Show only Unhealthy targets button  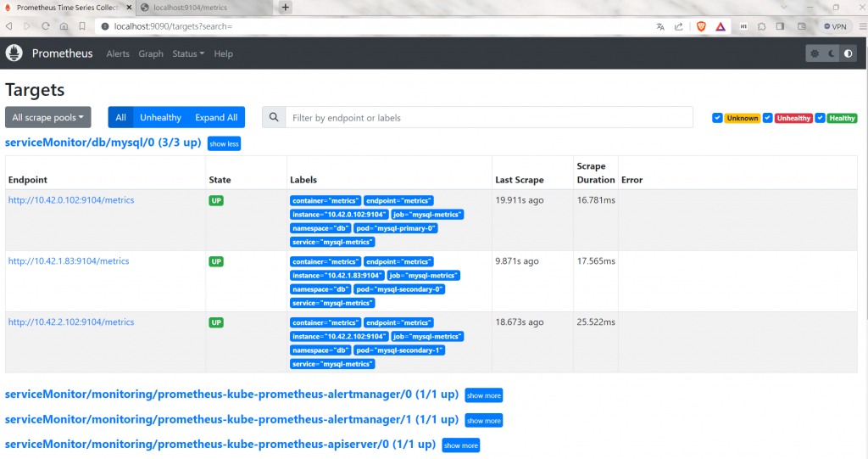[x=160, y=118]
